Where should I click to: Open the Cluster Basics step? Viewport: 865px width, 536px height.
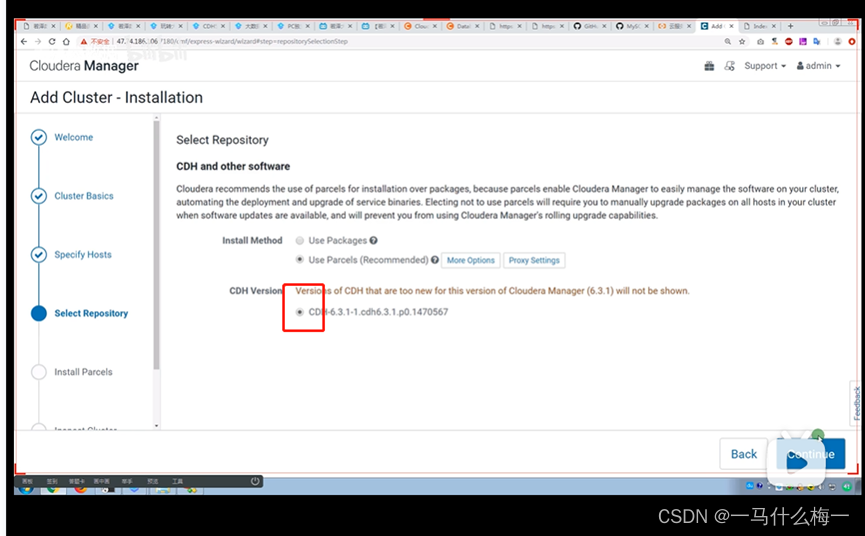click(x=84, y=196)
